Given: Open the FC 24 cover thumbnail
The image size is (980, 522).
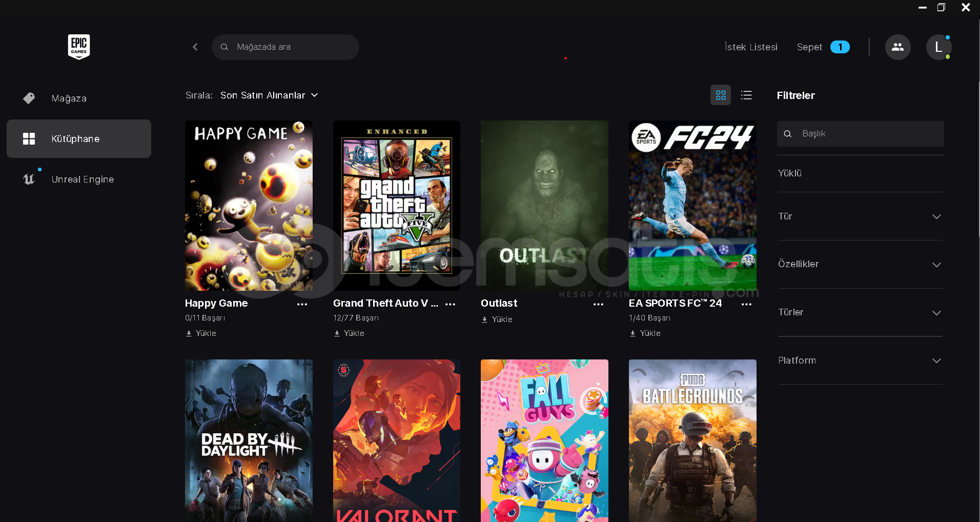Looking at the screenshot, I should click(692, 206).
